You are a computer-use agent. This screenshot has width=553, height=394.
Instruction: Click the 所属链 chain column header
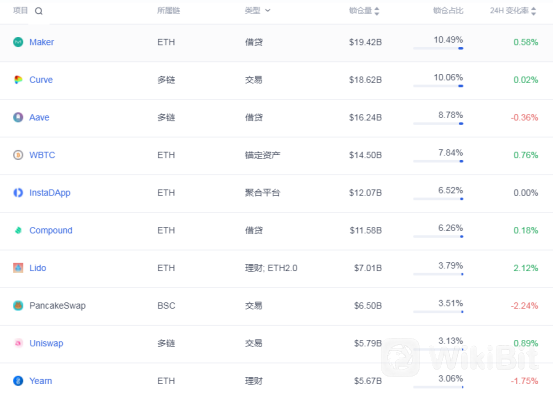point(169,11)
